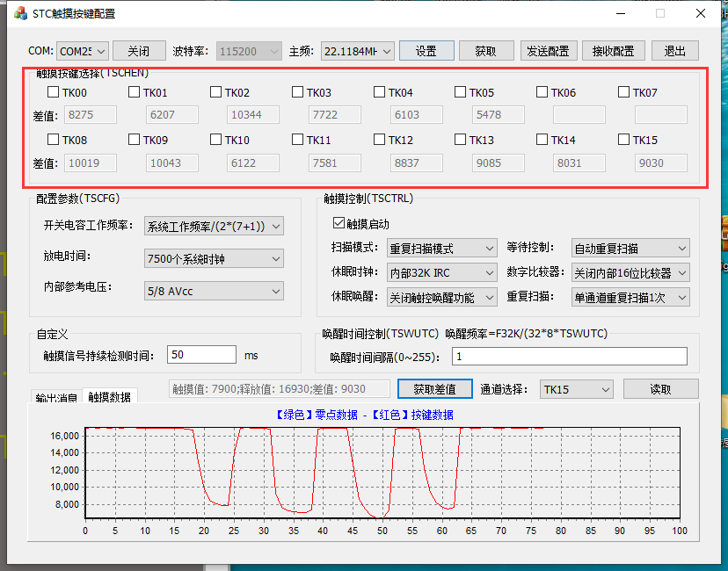Click the 触摸信号持续检测时间 input field
The image size is (728, 571).
201,355
